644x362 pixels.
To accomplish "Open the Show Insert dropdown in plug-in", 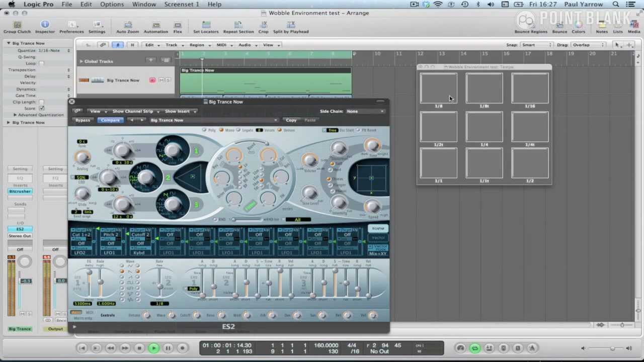I will point(180,111).
